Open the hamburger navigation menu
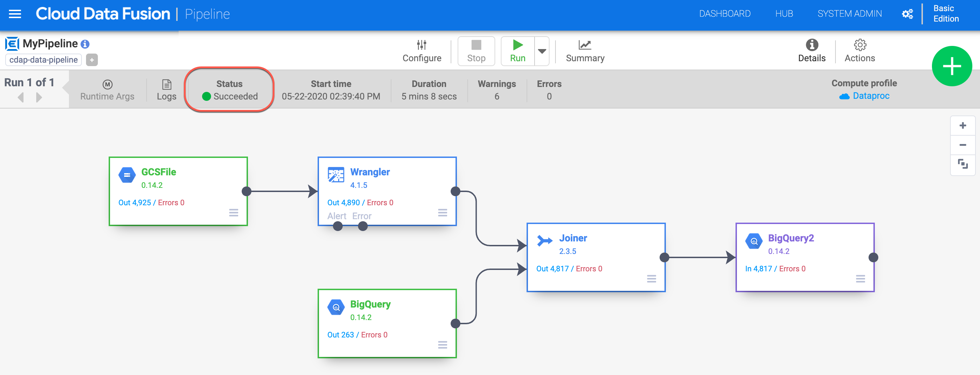 coord(15,14)
